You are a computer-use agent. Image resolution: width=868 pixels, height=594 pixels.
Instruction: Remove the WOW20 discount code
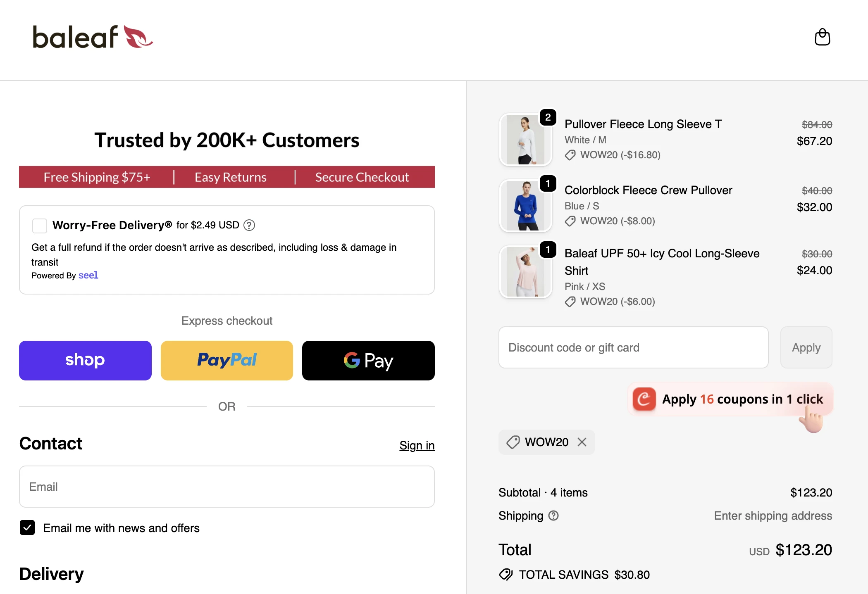pos(582,442)
